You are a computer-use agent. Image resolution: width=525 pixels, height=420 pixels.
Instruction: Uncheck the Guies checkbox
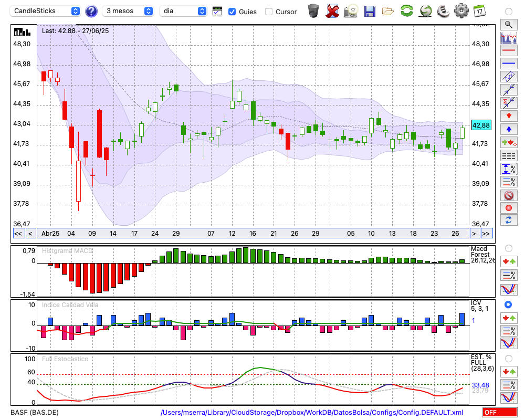click(232, 12)
